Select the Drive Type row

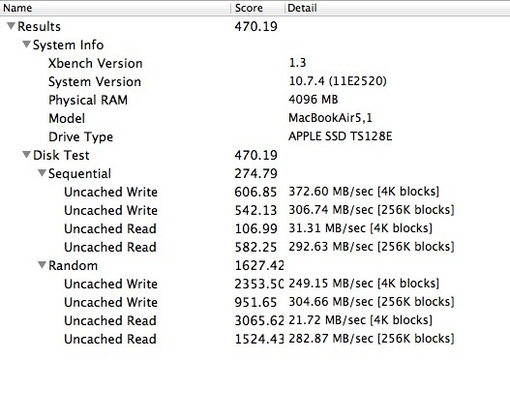click(x=255, y=136)
